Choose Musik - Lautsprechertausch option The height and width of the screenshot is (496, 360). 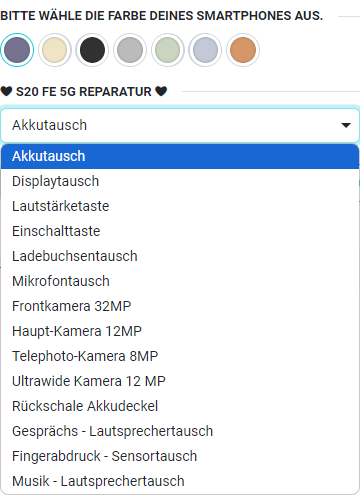[180, 481]
